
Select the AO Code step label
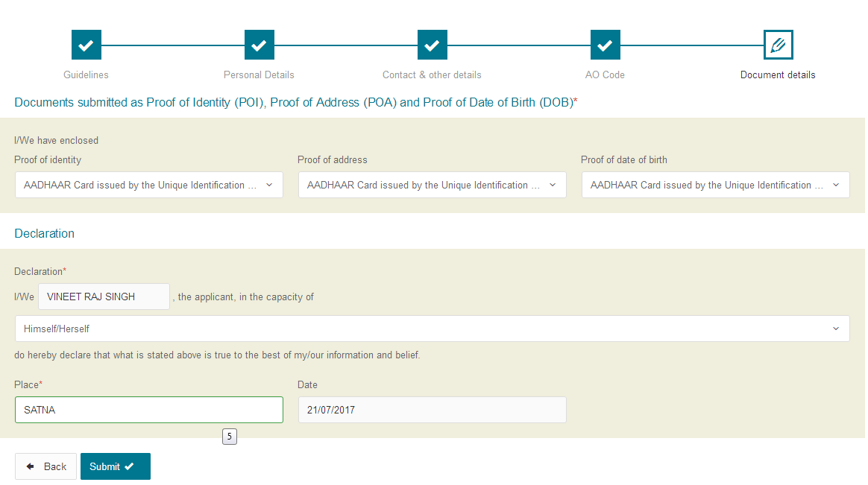coord(605,75)
